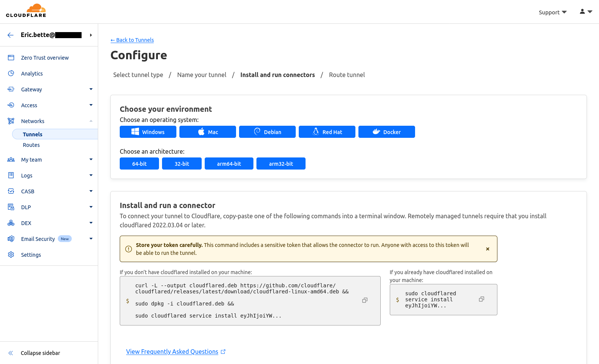599x364 pixels.
Task: Click the warning icon in token notice
Action: (x=128, y=249)
